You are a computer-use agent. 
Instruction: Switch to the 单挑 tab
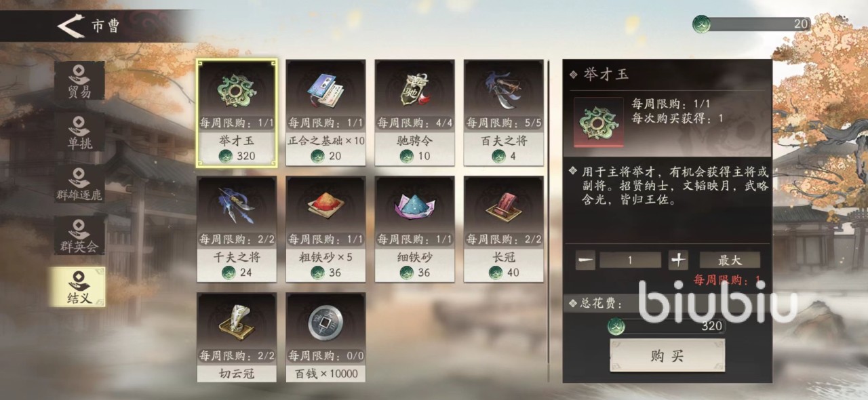pos(79,132)
